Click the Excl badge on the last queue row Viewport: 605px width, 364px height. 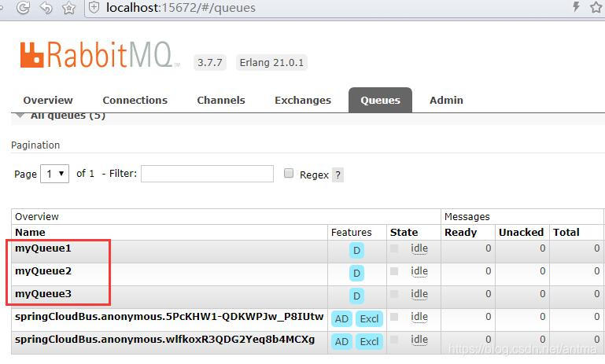click(x=368, y=341)
